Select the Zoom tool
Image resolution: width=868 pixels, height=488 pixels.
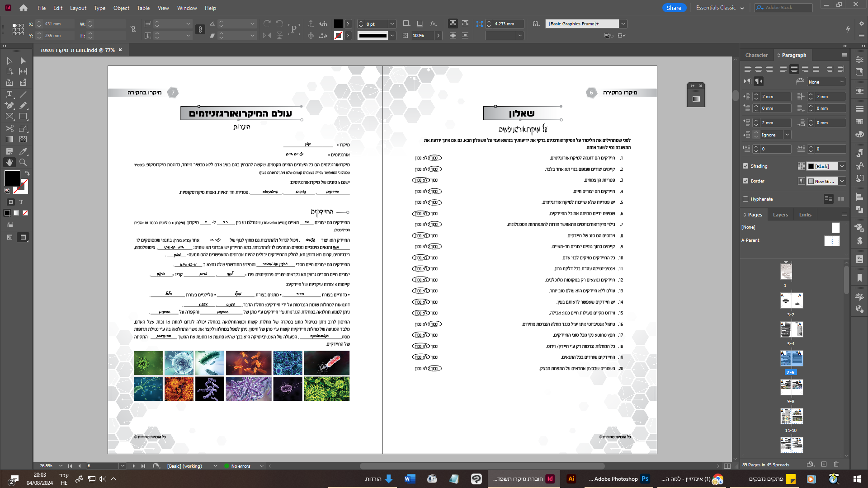(x=23, y=162)
